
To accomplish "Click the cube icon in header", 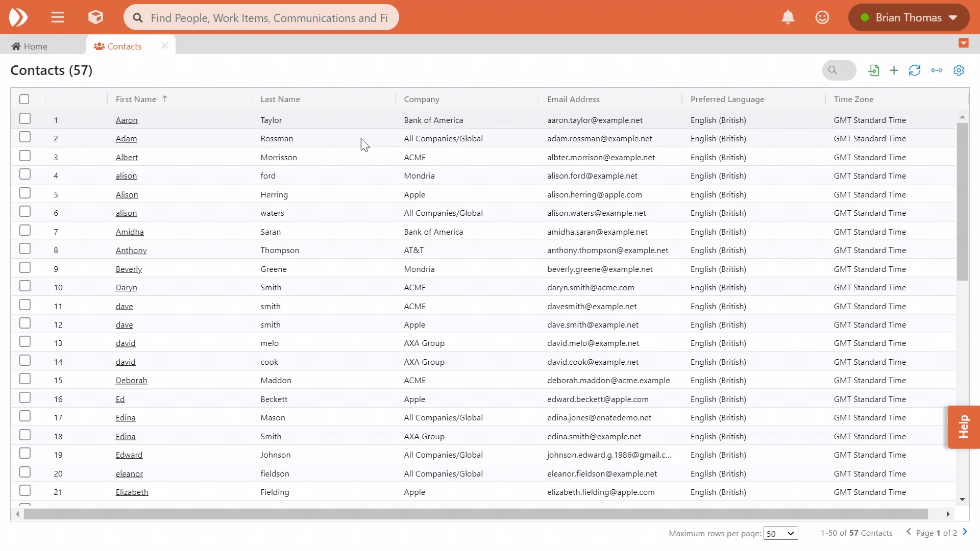I will click(x=95, y=17).
